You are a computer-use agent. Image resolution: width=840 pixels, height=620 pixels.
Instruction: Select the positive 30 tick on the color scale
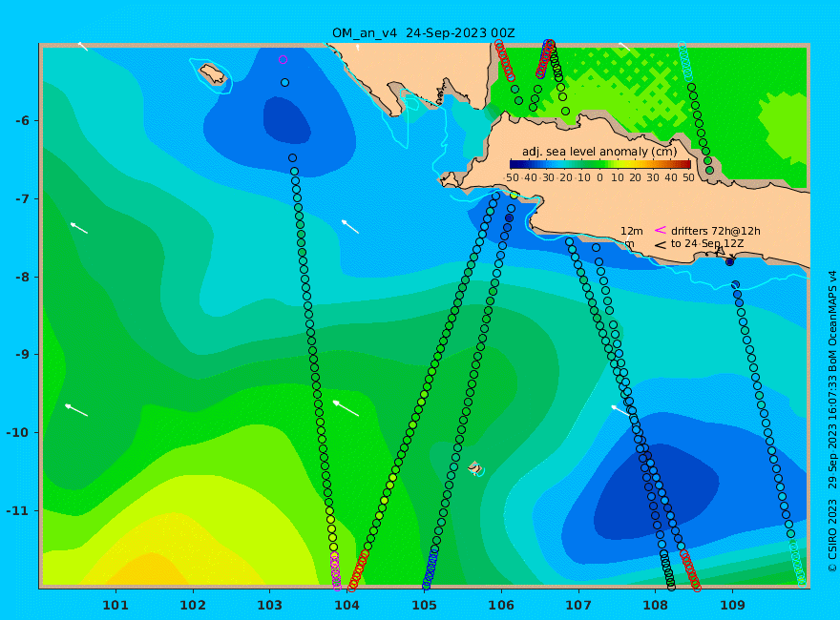[x=653, y=177]
